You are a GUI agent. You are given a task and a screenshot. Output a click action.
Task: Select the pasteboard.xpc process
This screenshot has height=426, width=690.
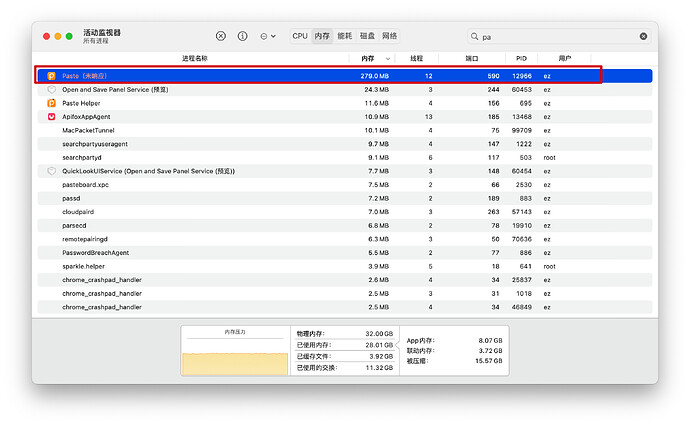pyautogui.click(x=345, y=185)
